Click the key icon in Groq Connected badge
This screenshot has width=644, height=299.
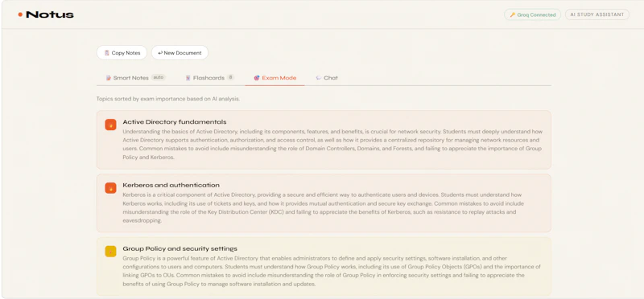click(x=512, y=14)
